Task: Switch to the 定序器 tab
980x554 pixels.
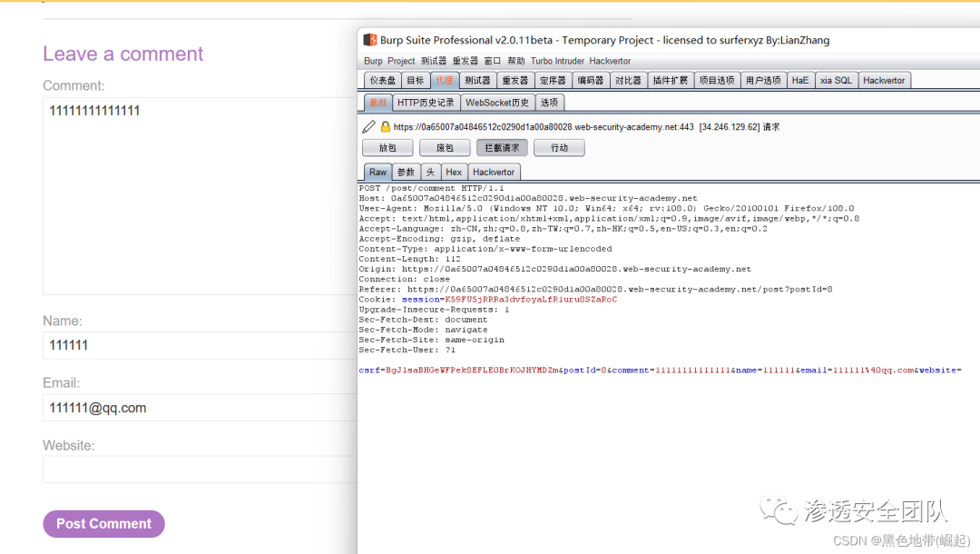Action: click(553, 80)
